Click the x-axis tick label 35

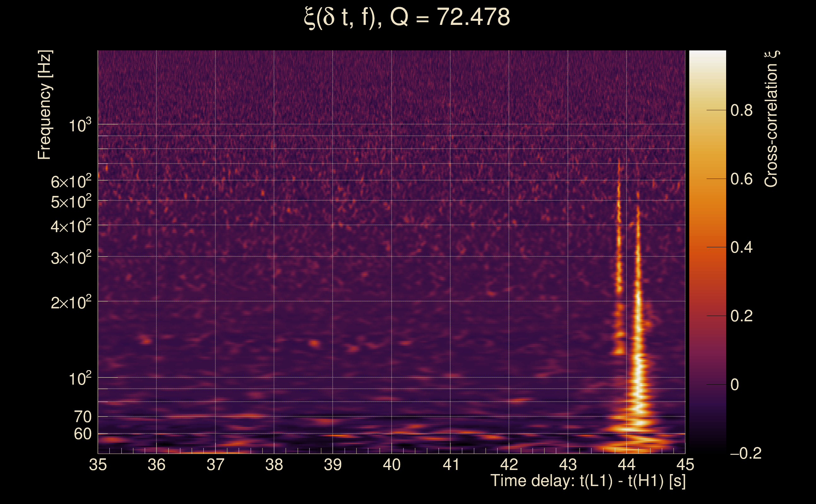98,465
